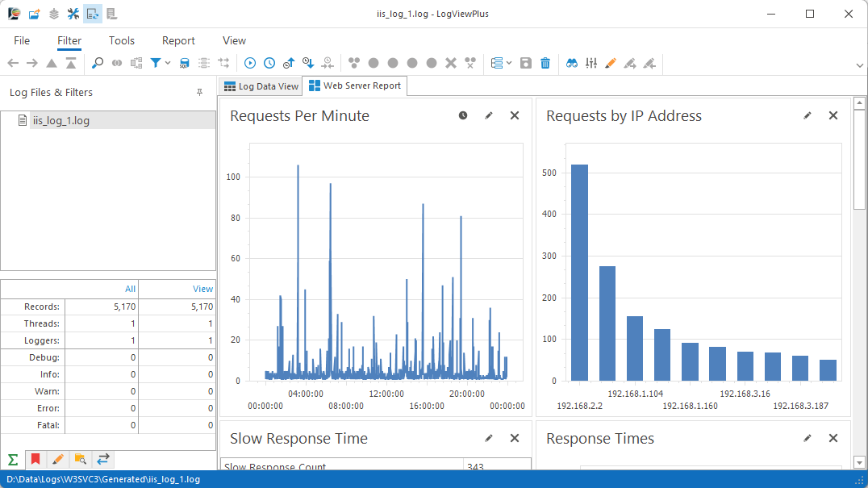868x488 pixels.
Task: Click the sliders adjustment toolbar icon
Action: point(591,63)
